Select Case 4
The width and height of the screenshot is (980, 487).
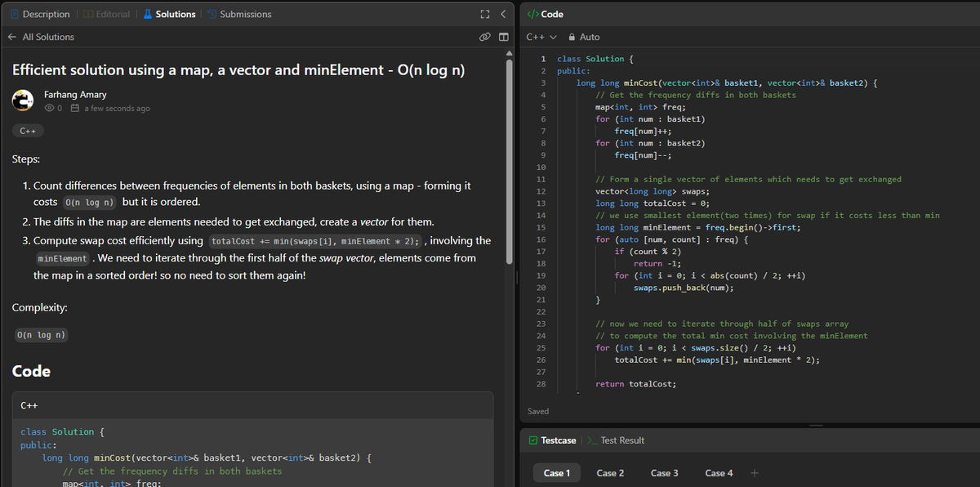click(x=719, y=473)
